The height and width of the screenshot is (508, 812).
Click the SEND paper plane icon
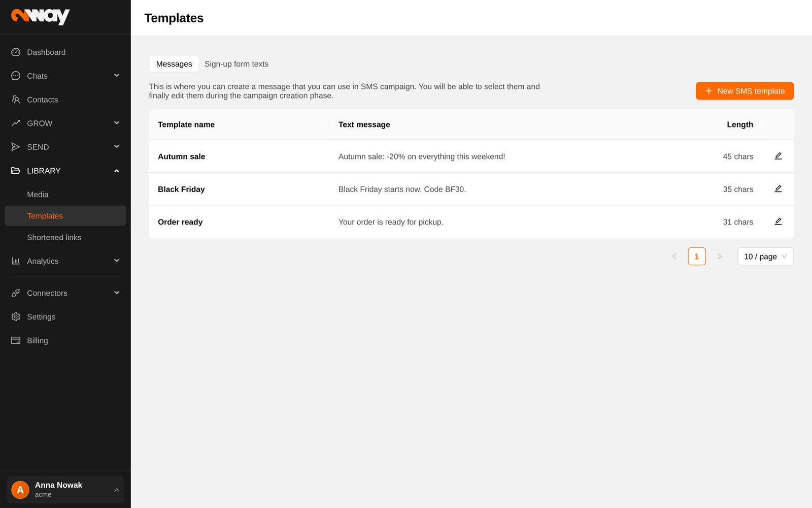pos(16,147)
